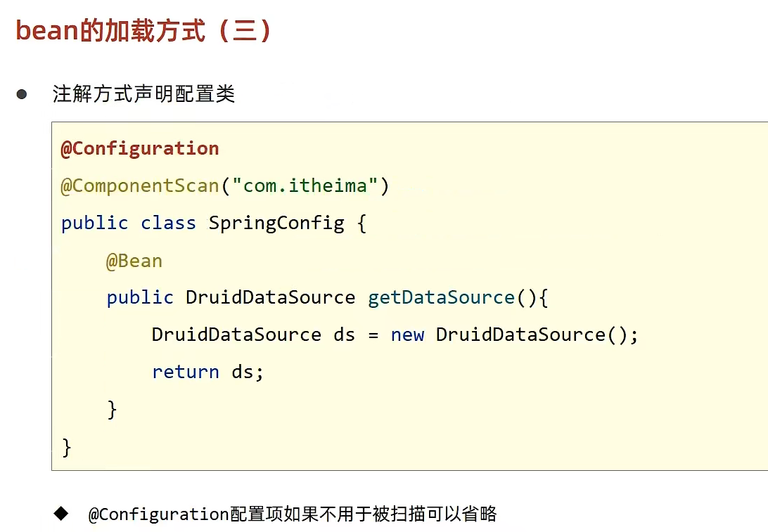The image size is (768, 532).
Task: Click the slide title bean的加载方式（三）
Action: click(x=143, y=31)
